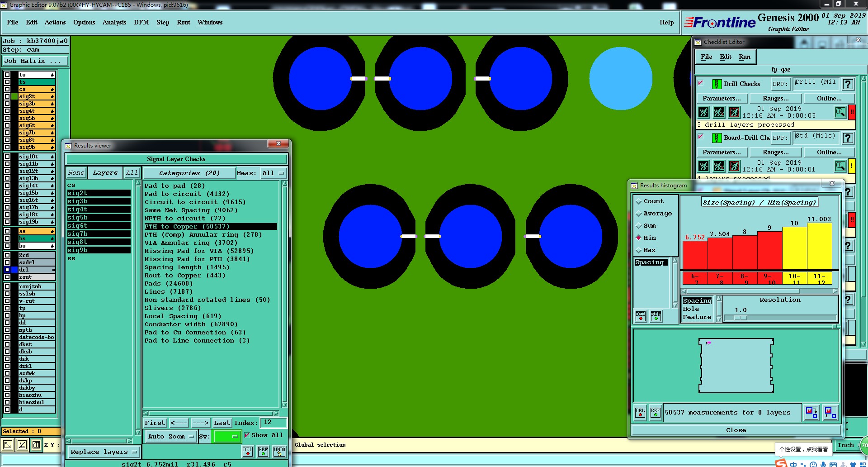Image resolution: width=868 pixels, height=467 pixels.
Task: Click the next arrow ---> button
Action: (200, 423)
